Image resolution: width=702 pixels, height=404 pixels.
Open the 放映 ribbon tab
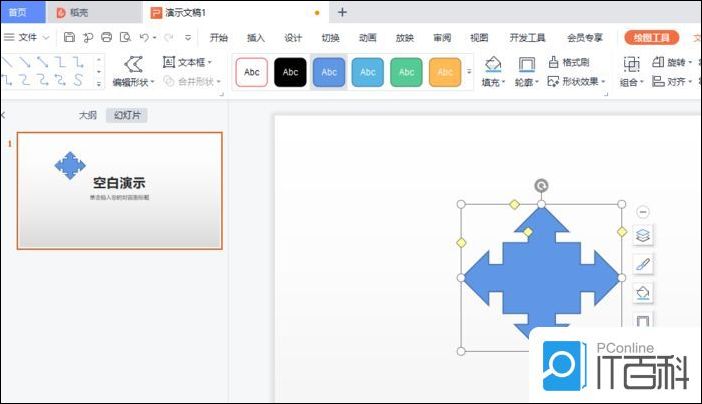click(x=405, y=38)
